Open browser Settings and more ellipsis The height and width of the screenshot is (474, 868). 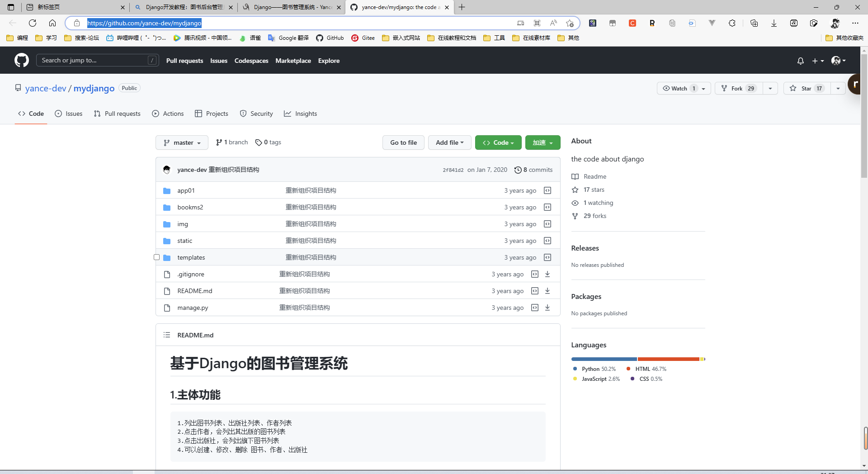tap(855, 23)
